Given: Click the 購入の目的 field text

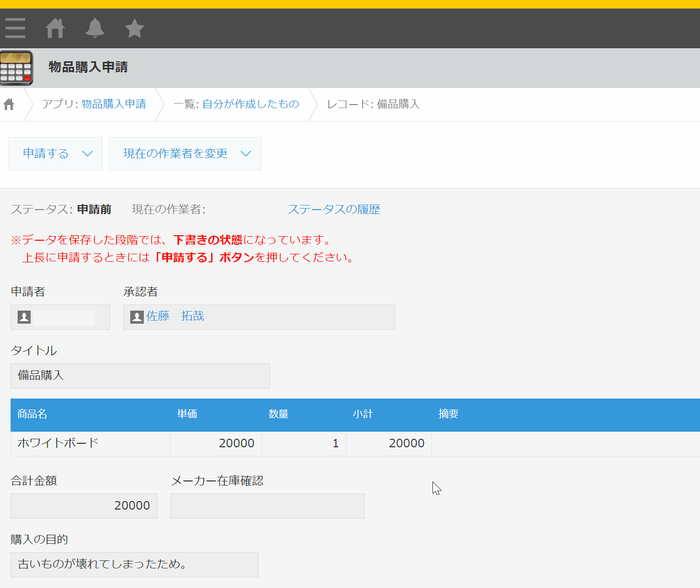Looking at the screenshot, I should pyautogui.click(x=134, y=565).
